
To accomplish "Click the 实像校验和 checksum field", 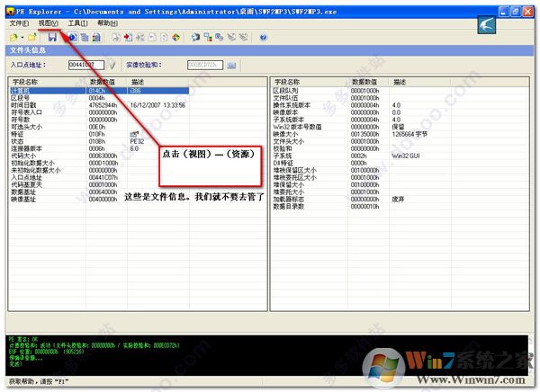I will point(205,65).
